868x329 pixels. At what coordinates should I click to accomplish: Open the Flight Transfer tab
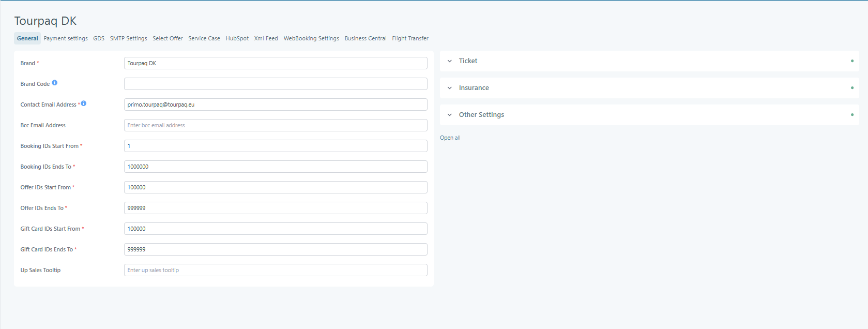410,38
